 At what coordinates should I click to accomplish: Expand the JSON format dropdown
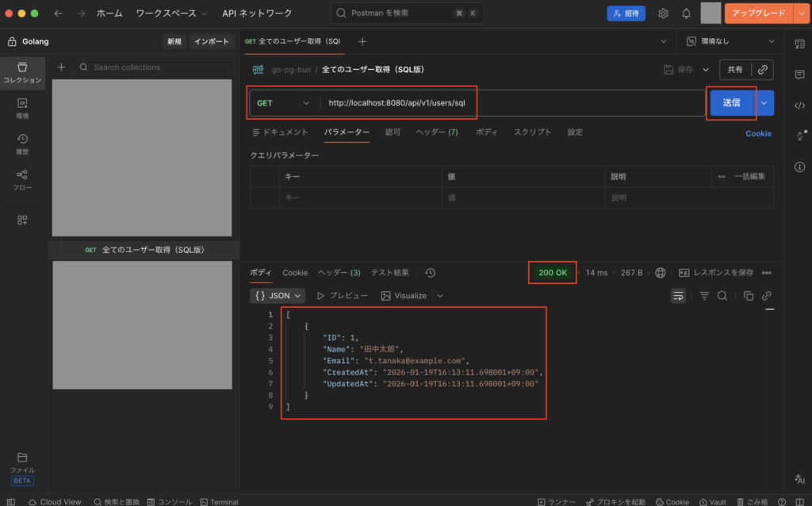(278, 296)
